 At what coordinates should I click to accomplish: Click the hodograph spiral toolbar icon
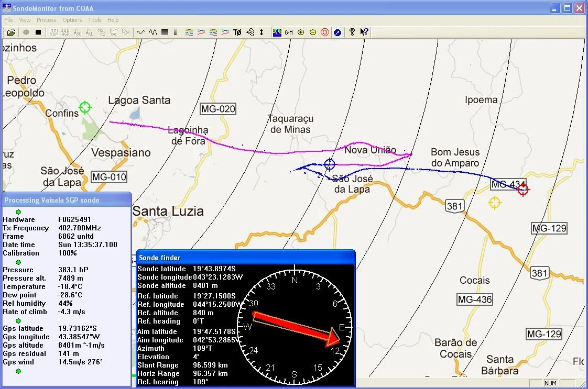[250, 32]
